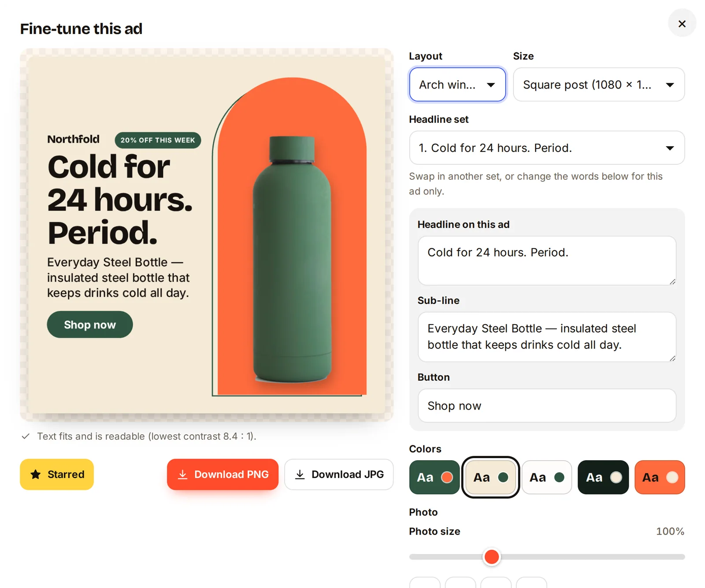The width and height of the screenshot is (705, 588).
Task: Adjust the Photo size slider handle
Action: pos(492,557)
